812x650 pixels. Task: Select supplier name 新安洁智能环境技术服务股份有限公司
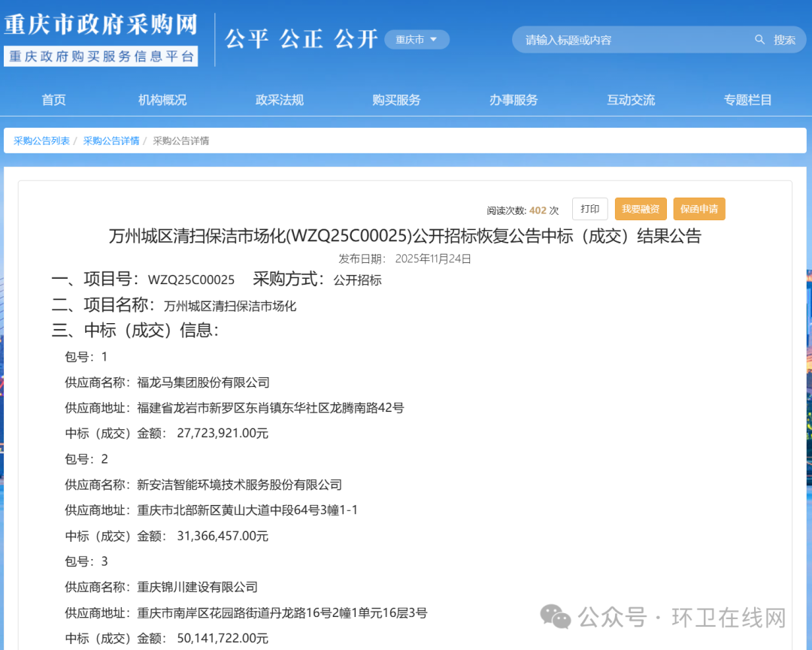tap(239, 485)
